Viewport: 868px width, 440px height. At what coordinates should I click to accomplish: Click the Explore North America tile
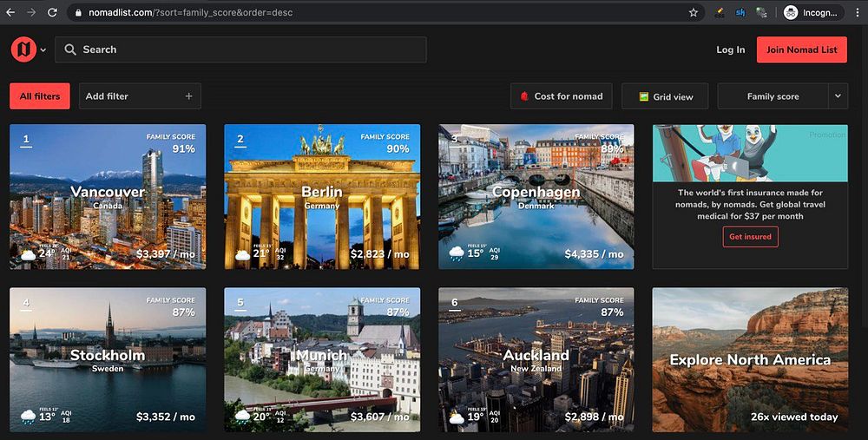click(x=750, y=360)
